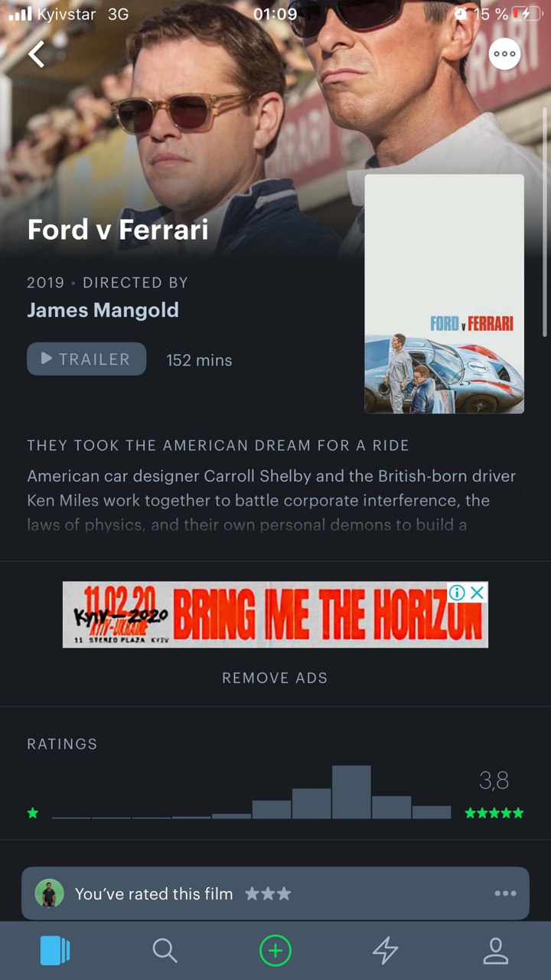Screen dimensions: 551x980
Task: Go back using the top-left arrow
Action: tap(36, 54)
